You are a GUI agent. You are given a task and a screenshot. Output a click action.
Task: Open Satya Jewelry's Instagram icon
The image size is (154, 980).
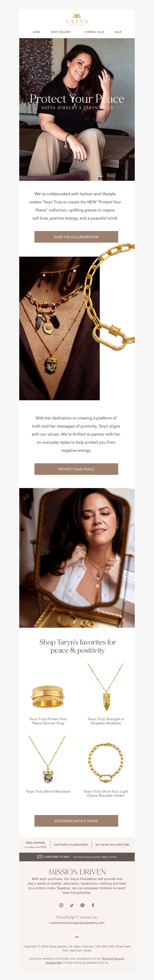coord(61,905)
